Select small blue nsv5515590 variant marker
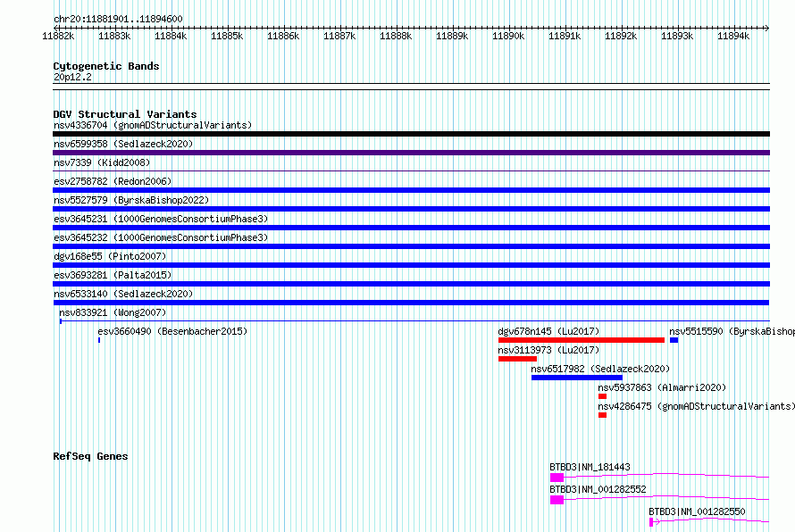The height and width of the screenshot is (532, 795). point(674,340)
